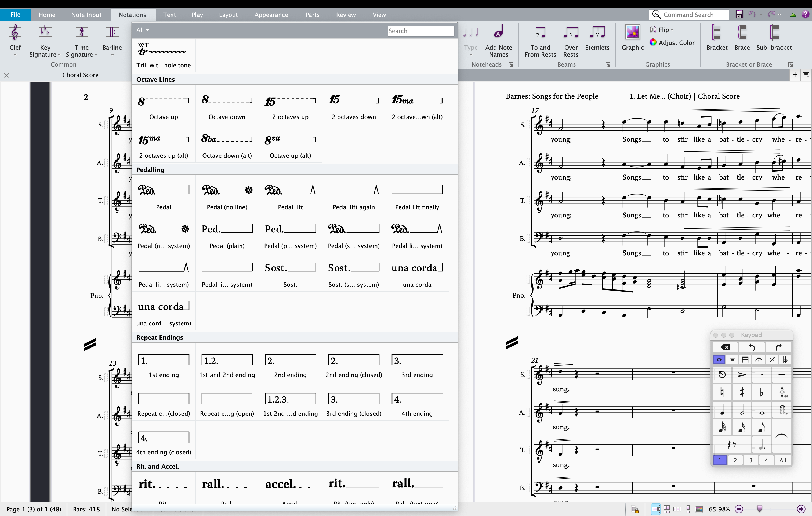The height and width of the screenshot is (516, 812).
Task: Insert the Sost. pedal line
Action: coord(290,273)
